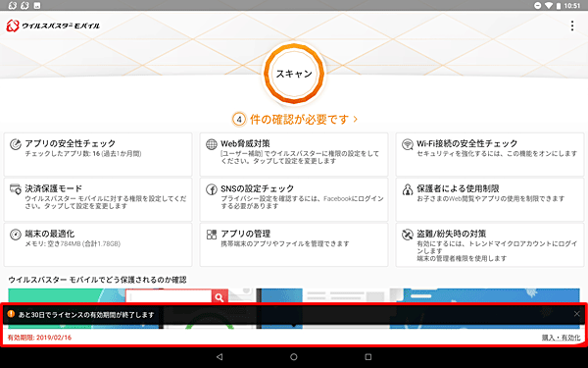Viewport: 588px width, 368px height.
Task: Open アプリの安全性チェック card title
Action: (71, 143)
